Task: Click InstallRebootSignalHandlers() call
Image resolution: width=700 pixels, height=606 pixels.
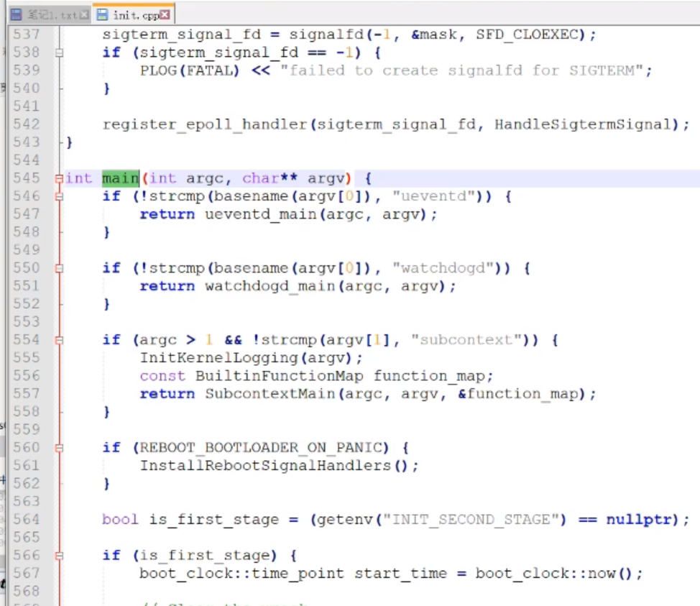Action: (274, 466)
